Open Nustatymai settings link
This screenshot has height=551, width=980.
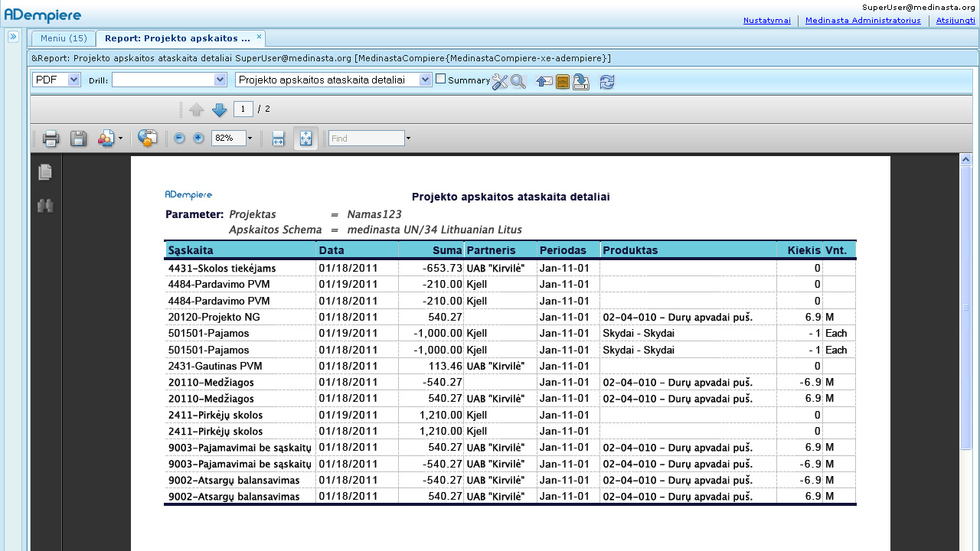point(767,21)
